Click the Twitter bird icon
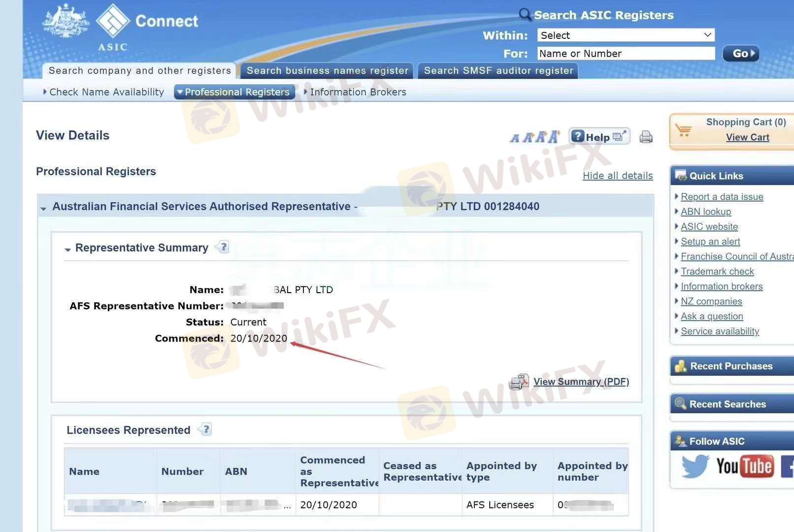The width and height of the screenshot is (794, 532). tap(695, 465)
